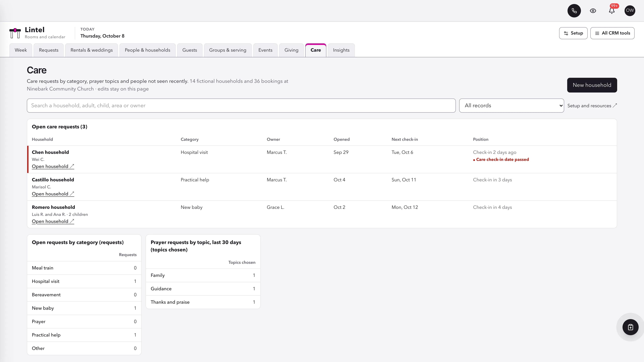The width and height of the screenshot is (644, 362).
Task: Select the Care tab
Action: point(315,50)
